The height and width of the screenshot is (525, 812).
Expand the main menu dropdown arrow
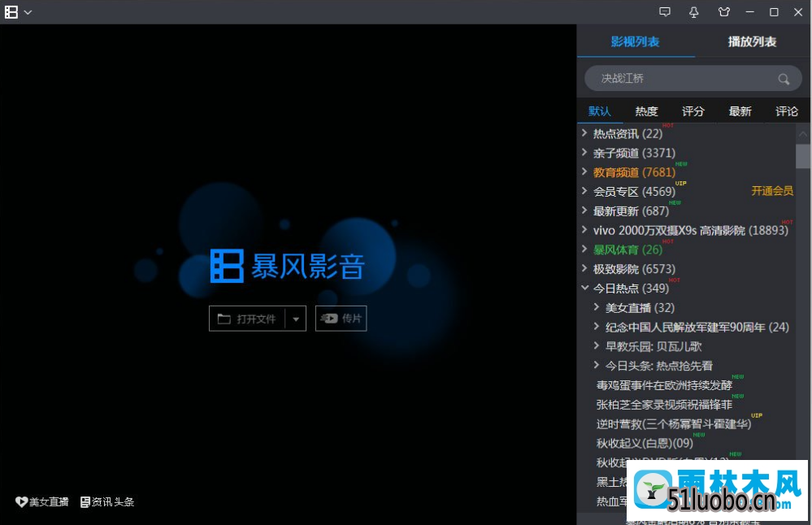point(28,12)
